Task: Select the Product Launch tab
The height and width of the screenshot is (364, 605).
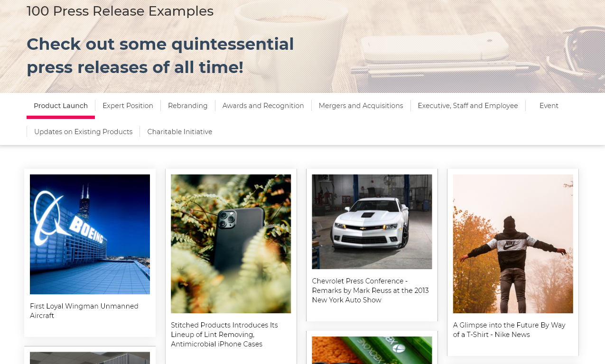Action: (x=61, y=106)
